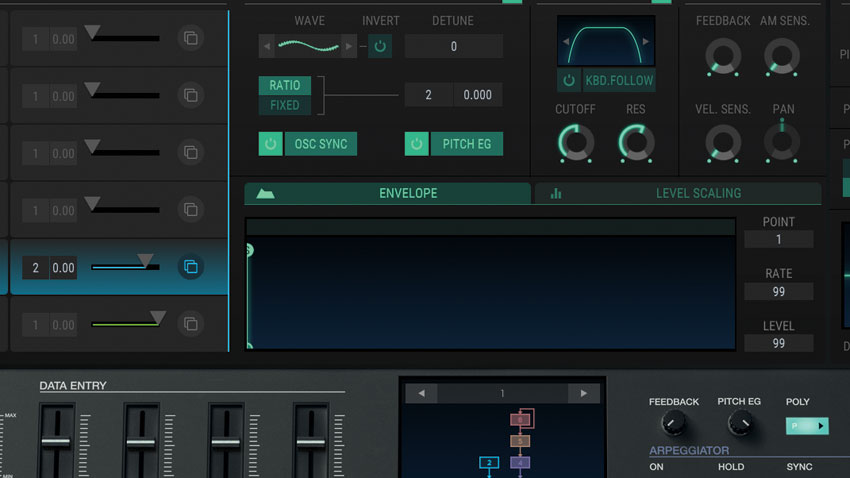Click the operator FEEDBACK knob near AM SENS
Image resolution: width=850 pixels, height=478 pixels.
point(723,56)
